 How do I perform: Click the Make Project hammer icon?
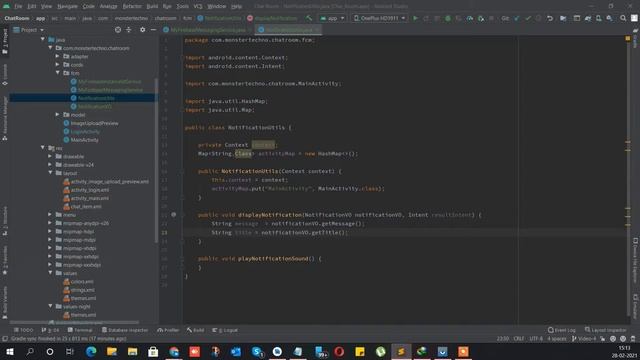coord(309,18)
